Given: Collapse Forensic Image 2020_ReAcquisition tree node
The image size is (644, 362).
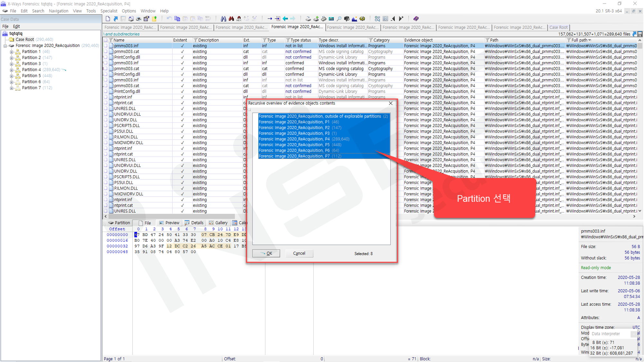Looking at the screenshot, I should coord(5,46).
